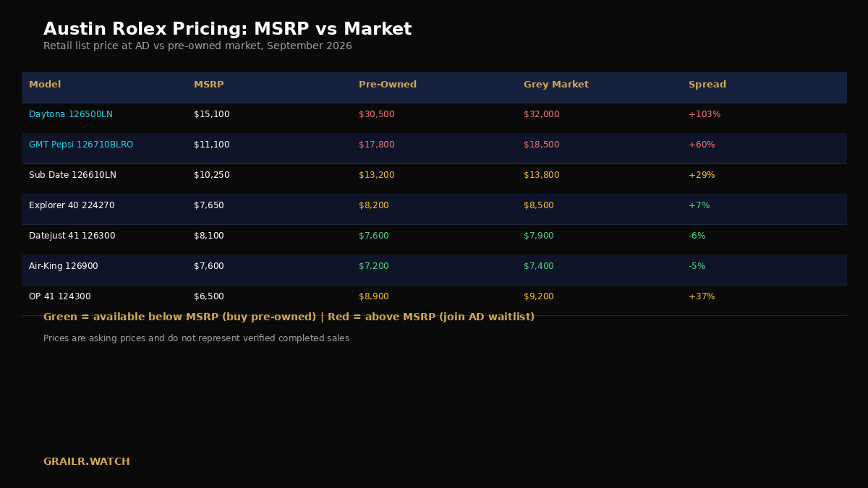Select the OP 41 124300 row name
This screenshot has height=488, width=868.
point(60,296)
